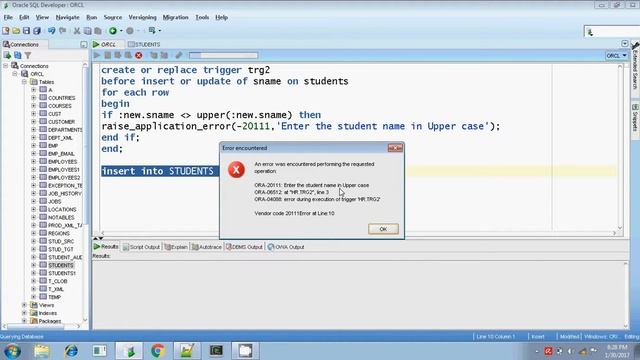The image size is (640, 360).
Task: Select the JOB_HISTORY table in tree
Action: pos(64,193)
